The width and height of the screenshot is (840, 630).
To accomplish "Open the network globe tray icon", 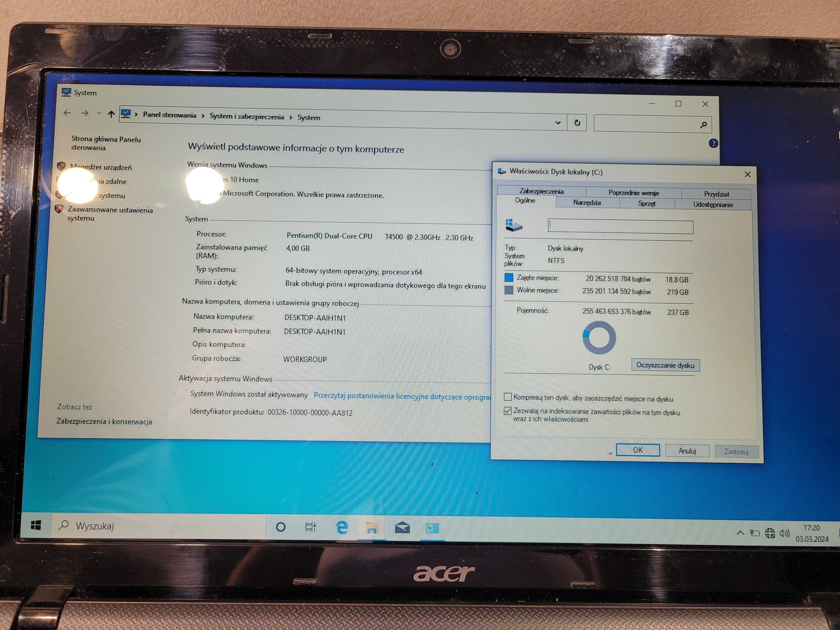I will [x=770, y=533].
